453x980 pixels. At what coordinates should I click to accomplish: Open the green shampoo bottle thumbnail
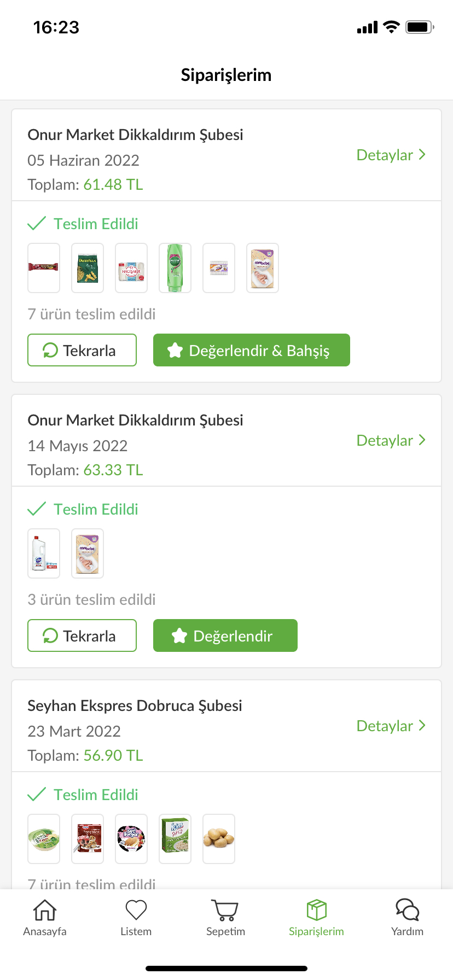point(175,268)
